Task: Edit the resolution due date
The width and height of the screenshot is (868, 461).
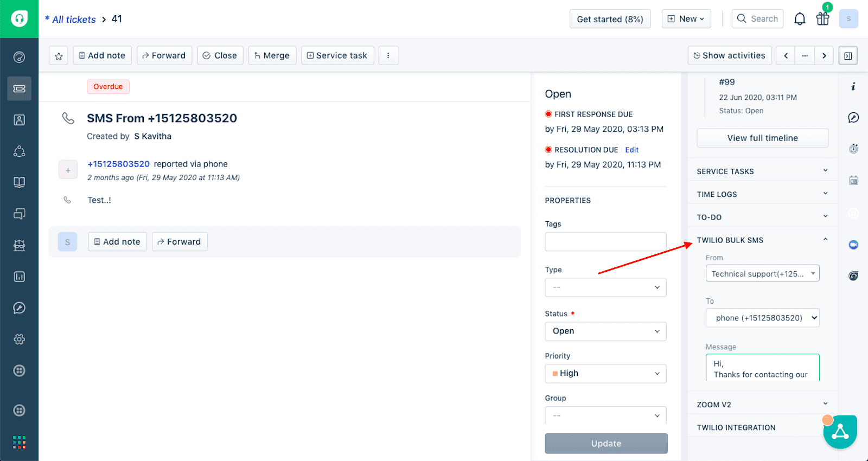Action: point(632,150)
